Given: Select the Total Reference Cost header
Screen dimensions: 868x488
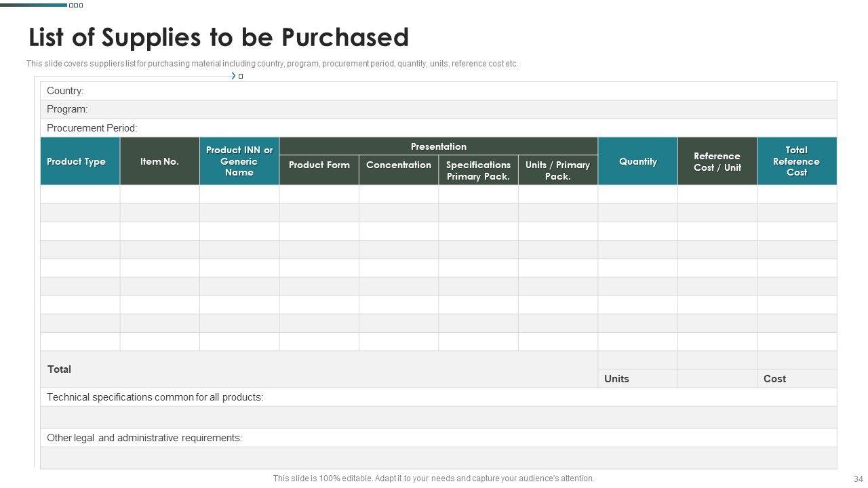Looking at the screenshot, I should point(796,161).
